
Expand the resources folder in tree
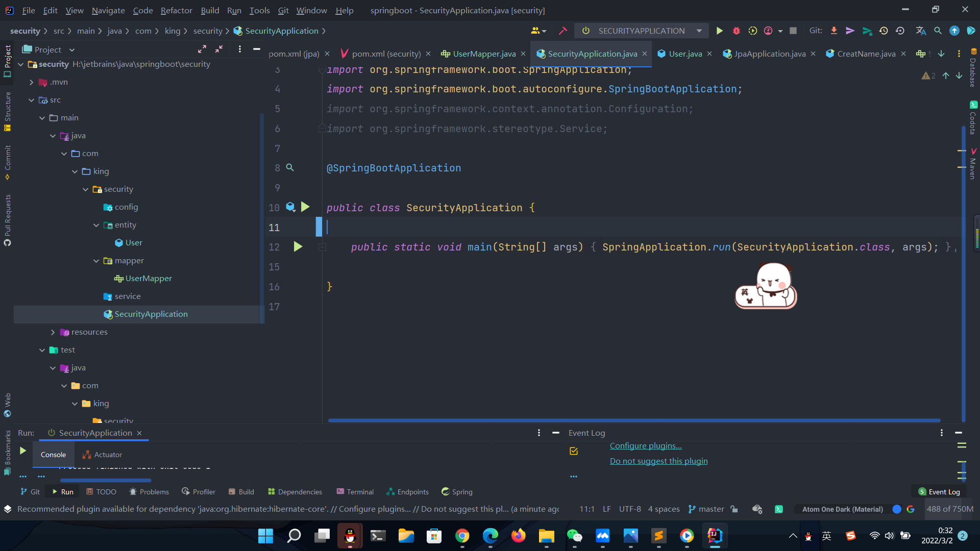pos(53,332)
